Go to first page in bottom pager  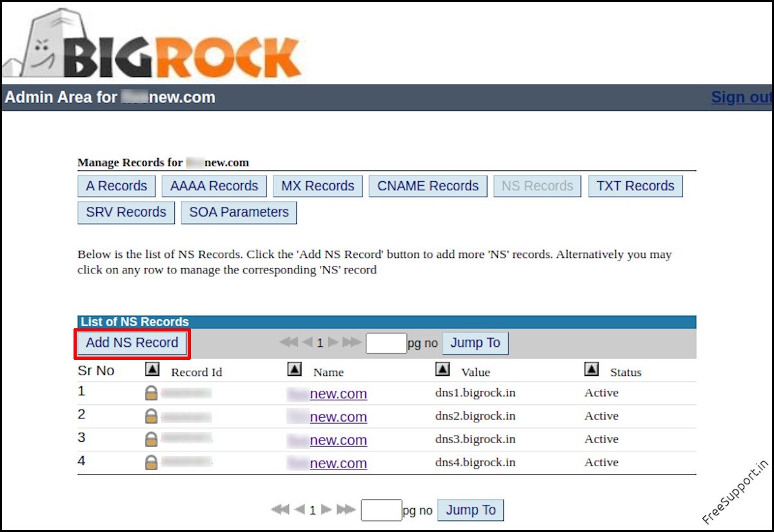pyautogui.click(x=280, y=509)
